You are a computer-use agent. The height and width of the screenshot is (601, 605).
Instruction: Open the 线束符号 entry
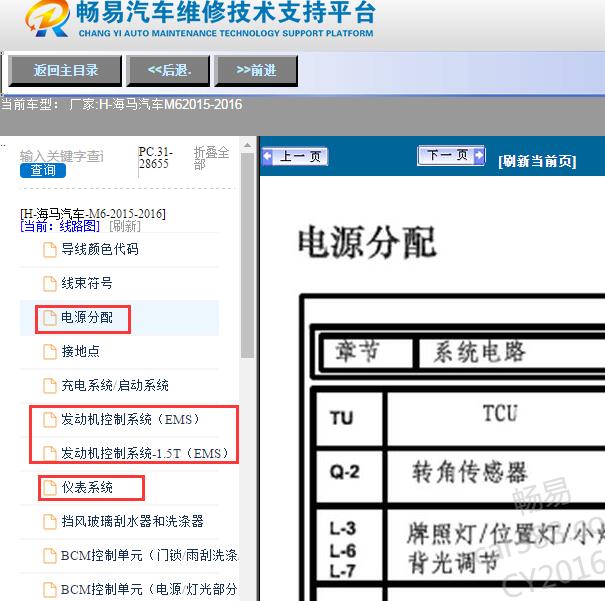[x=87, y=283]
